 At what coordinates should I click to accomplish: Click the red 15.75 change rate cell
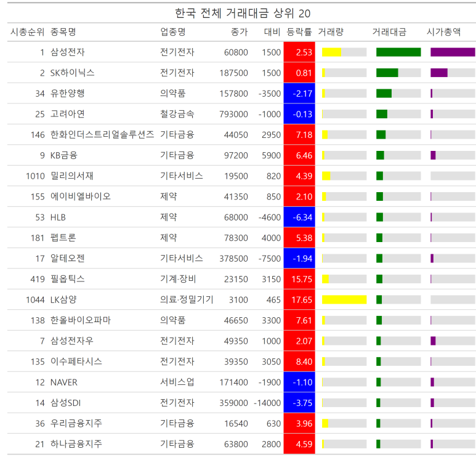(x=299, y=279)
